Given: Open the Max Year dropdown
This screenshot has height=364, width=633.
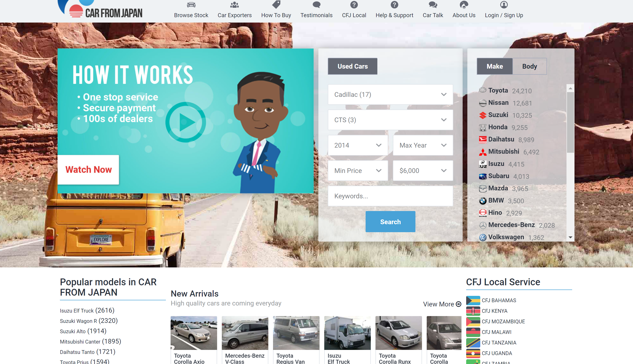Looking at the screenshot, I should pyautogui.click(x=423, y=145).
